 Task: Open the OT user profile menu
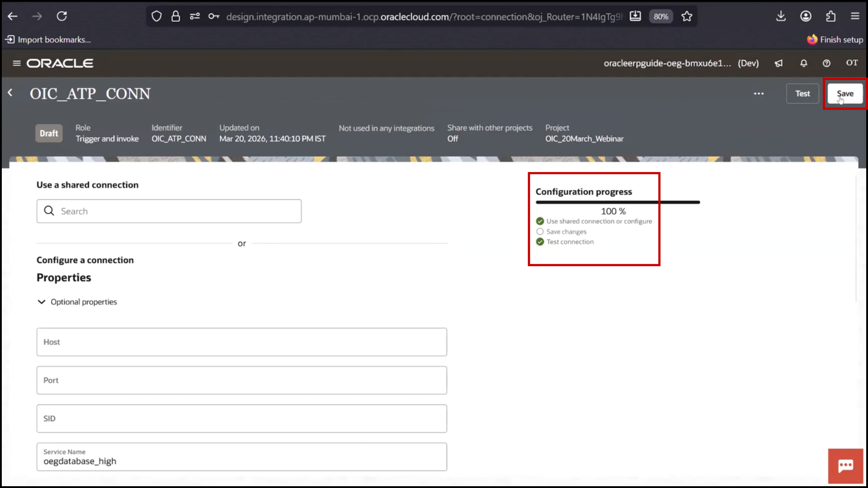tap(852, 63)
